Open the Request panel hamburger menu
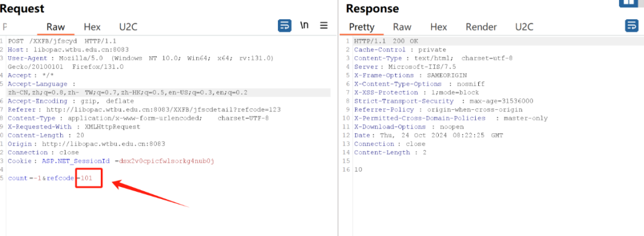The image size is (644, 236). tap(324, 26)
